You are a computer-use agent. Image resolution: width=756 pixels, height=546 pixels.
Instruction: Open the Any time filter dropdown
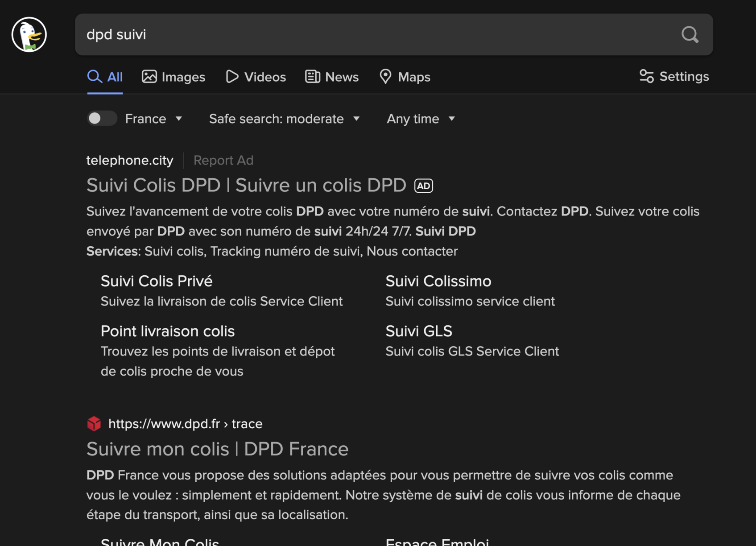[x=420, y=119]
